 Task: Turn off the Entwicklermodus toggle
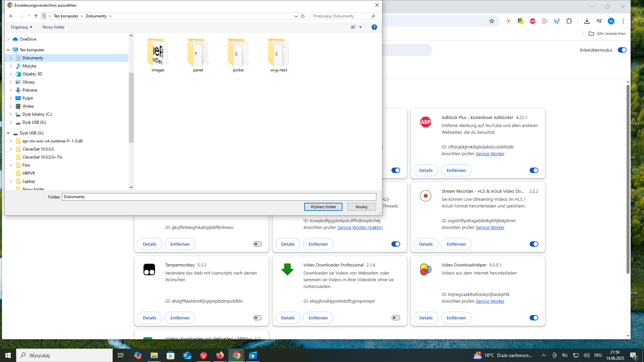pyautogui.click(x=622, y=50)
